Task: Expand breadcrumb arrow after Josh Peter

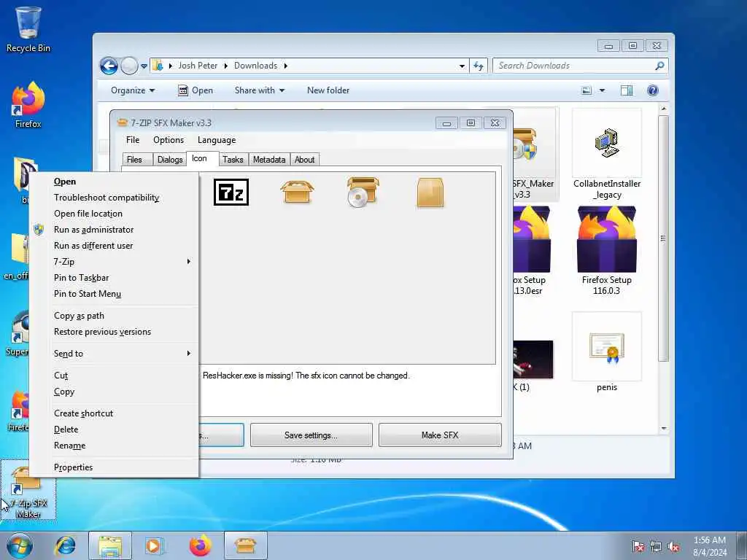Action: [x=226, y=66]
